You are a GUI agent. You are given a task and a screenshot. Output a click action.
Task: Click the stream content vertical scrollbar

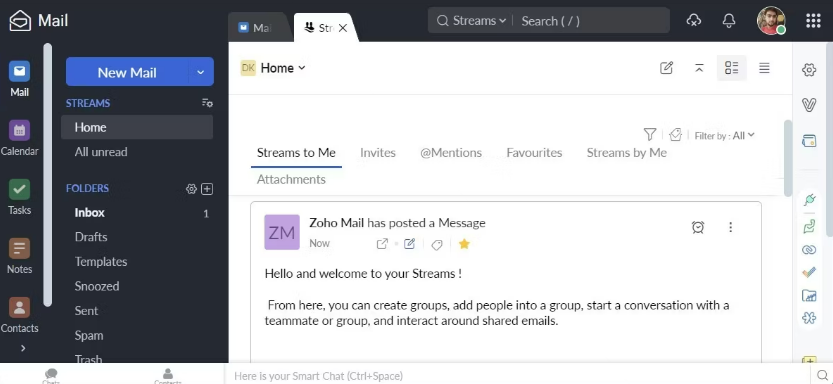pos(788,158)
